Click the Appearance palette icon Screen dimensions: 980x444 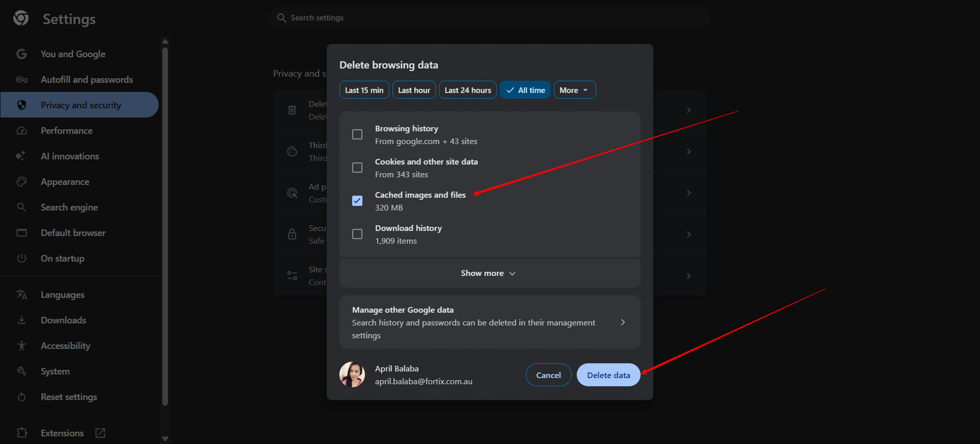click(21, 182)
